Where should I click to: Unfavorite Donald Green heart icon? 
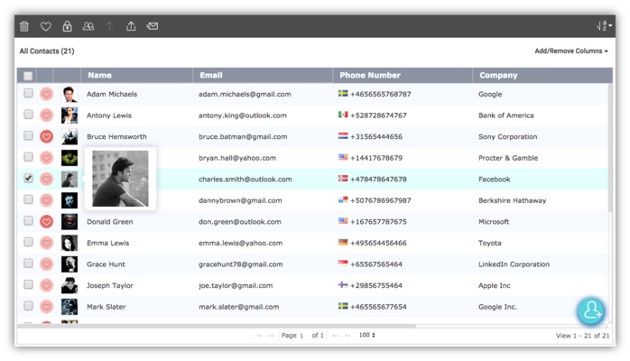click(47, 222)
